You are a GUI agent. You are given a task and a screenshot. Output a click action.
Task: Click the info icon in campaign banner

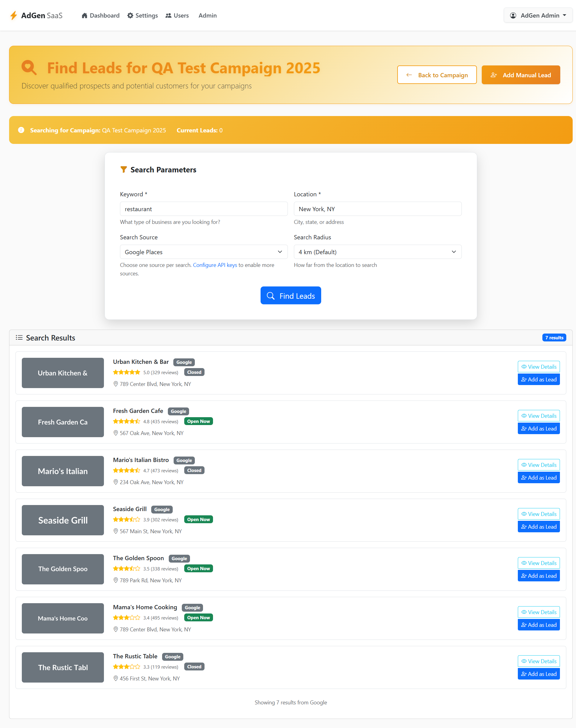21,130
